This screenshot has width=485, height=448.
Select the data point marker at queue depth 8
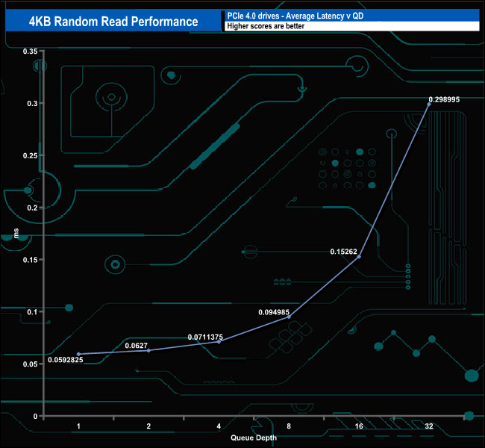coord(289,317)
